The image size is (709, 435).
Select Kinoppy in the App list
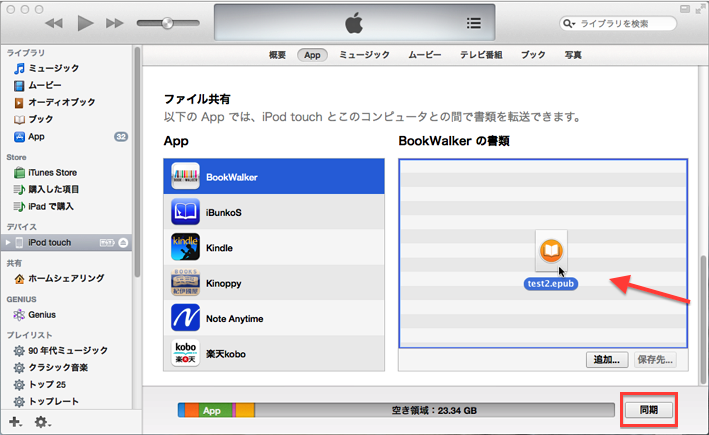tap(274, 283)
